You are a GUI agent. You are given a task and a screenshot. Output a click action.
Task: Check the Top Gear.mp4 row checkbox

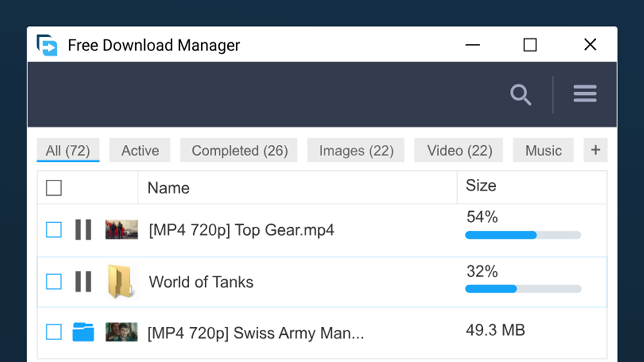54,230
